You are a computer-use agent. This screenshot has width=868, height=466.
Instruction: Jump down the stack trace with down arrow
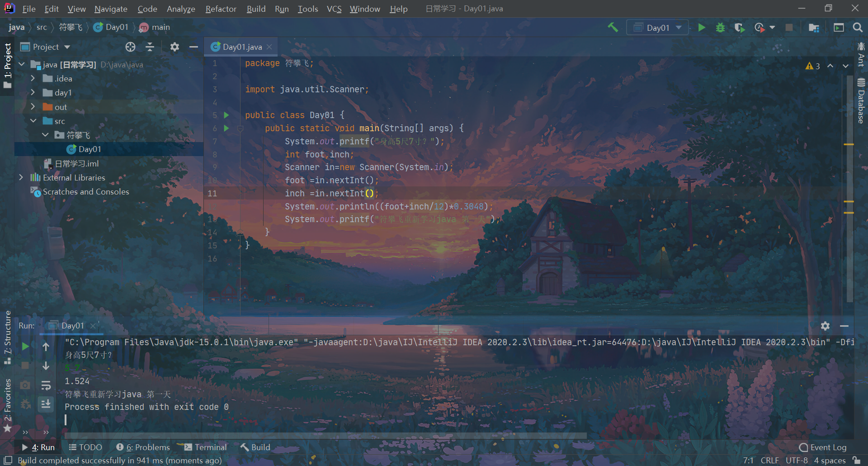pyautogui.click(x=46, y=366)
